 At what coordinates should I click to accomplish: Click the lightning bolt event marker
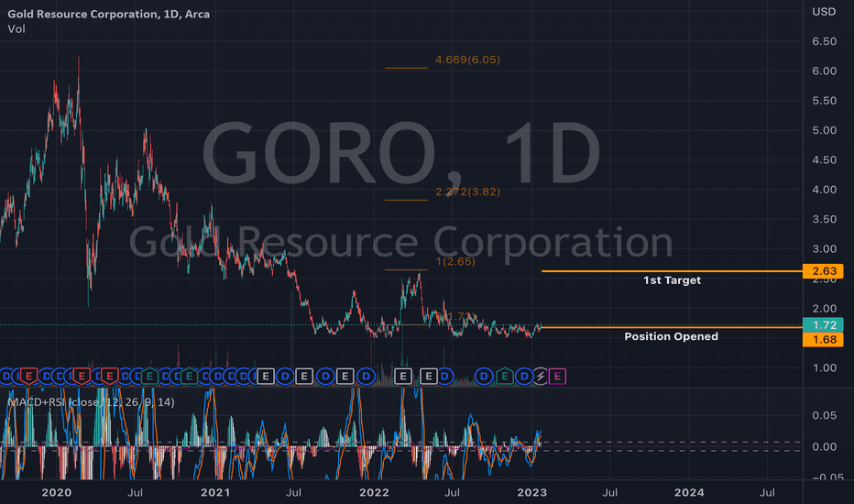coord(541,376)
